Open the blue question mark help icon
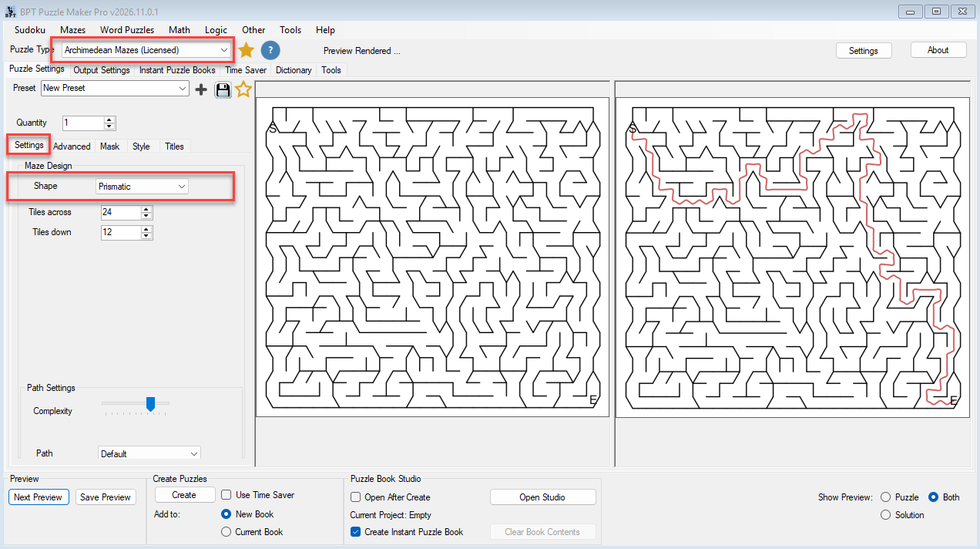The image size is (980, 549). tap(270, 50)
